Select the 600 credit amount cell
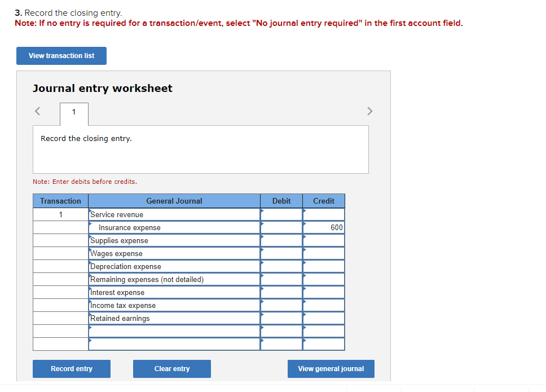 click(x=323, y=227)
